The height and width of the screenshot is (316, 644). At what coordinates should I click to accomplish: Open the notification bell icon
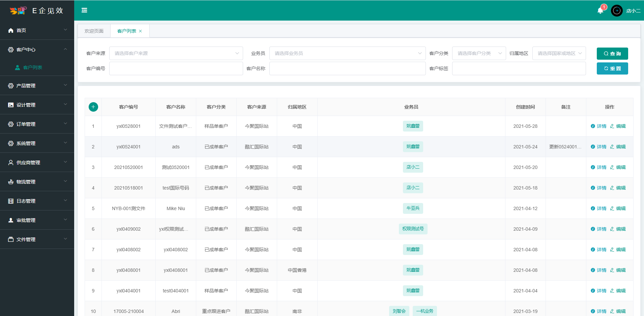(x=600, y=10)
